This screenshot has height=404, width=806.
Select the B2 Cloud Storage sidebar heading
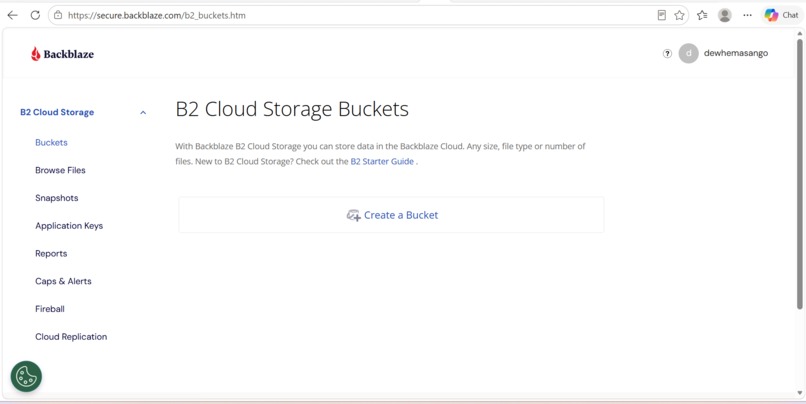click(57, 112)
